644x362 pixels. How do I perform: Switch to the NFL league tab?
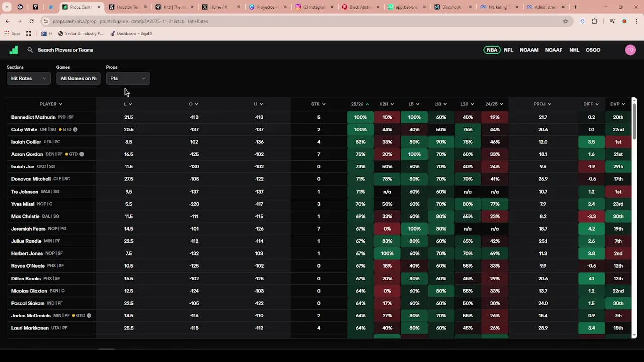pyautogui.click(x=508, y=50)
